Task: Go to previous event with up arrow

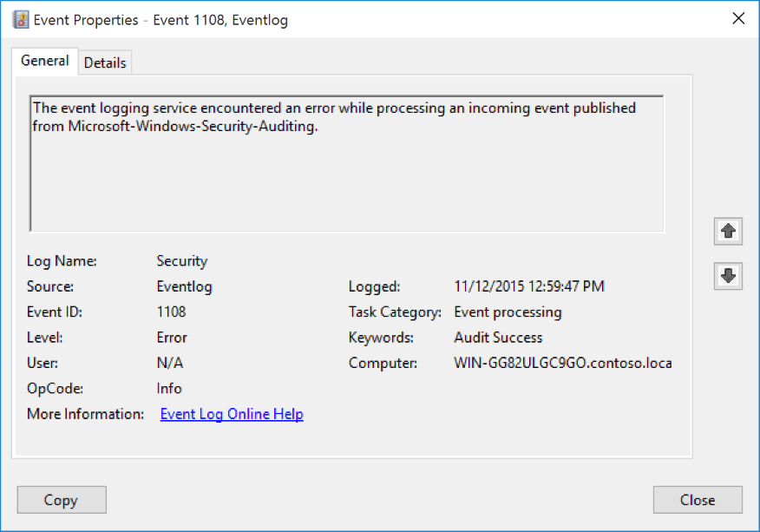Action: (x=728, y=231)
